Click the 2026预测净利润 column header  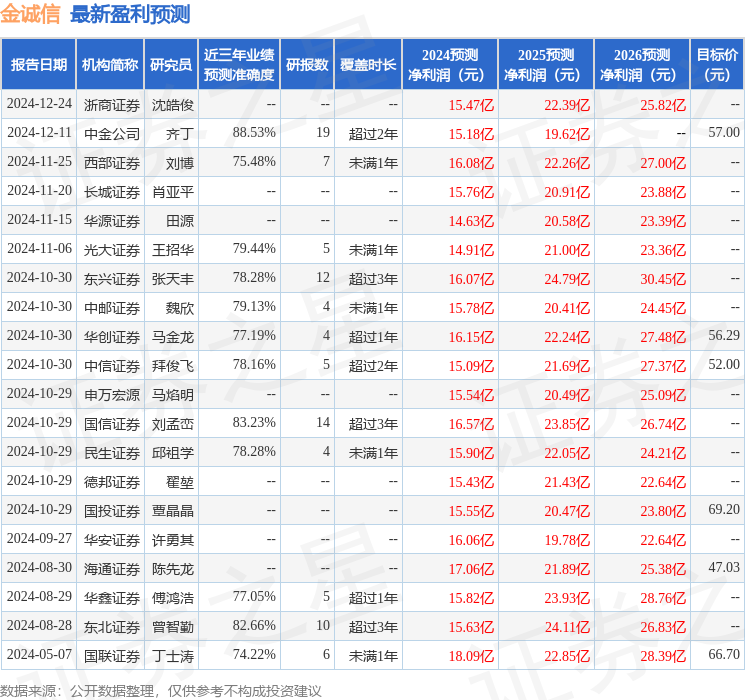click(x=642, y=65)
